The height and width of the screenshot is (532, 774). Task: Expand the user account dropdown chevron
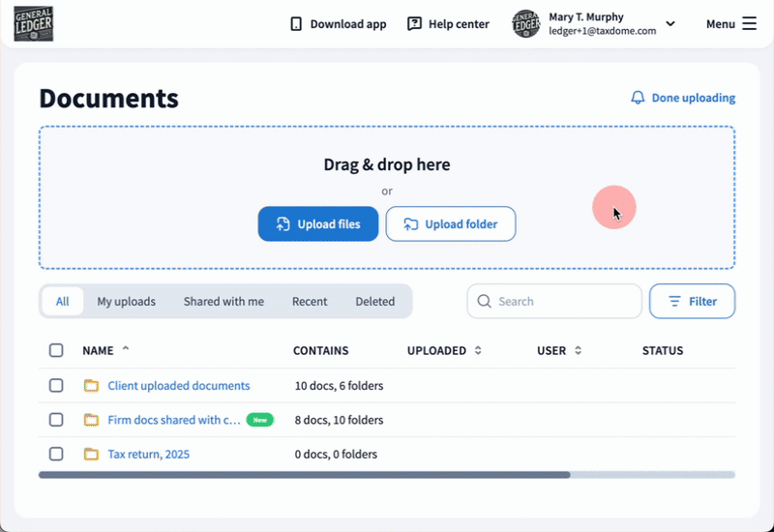[670, 24]
